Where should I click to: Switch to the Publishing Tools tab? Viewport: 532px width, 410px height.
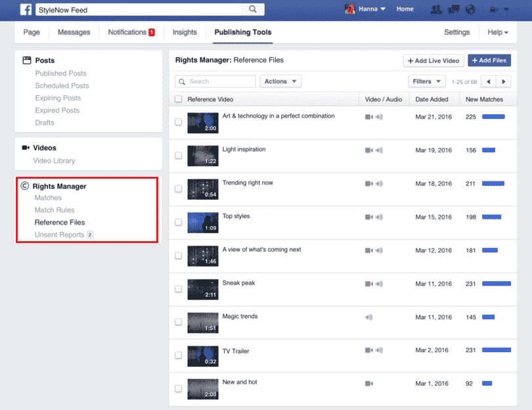(x=242, y=32)
